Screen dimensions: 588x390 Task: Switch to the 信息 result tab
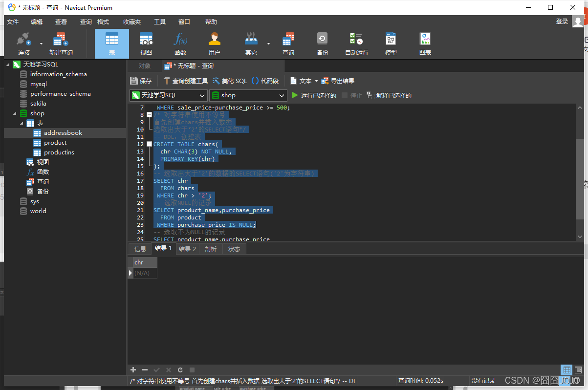[140, 249]
